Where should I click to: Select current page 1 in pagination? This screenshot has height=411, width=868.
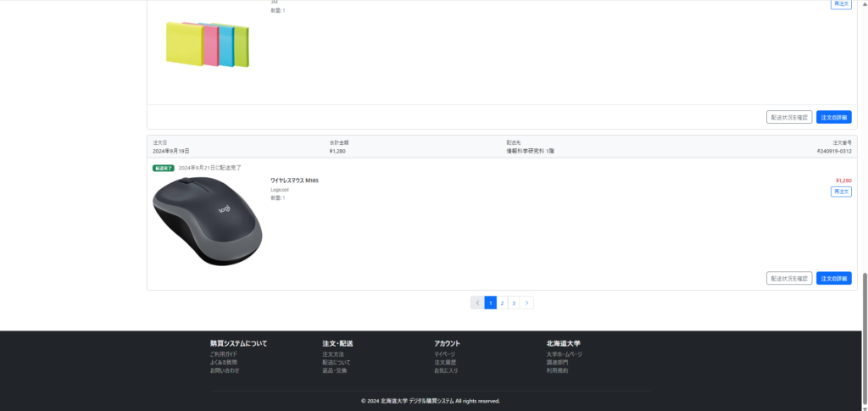490,303
